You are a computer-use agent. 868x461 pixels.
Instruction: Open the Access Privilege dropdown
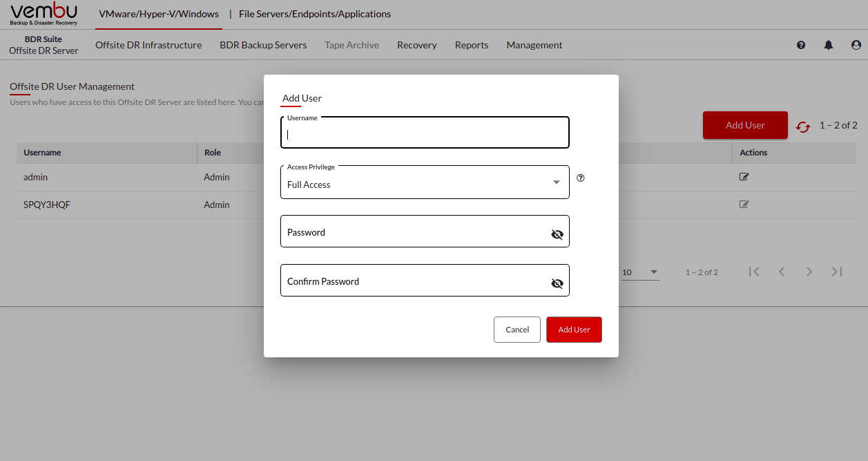[x=425, y=182]
